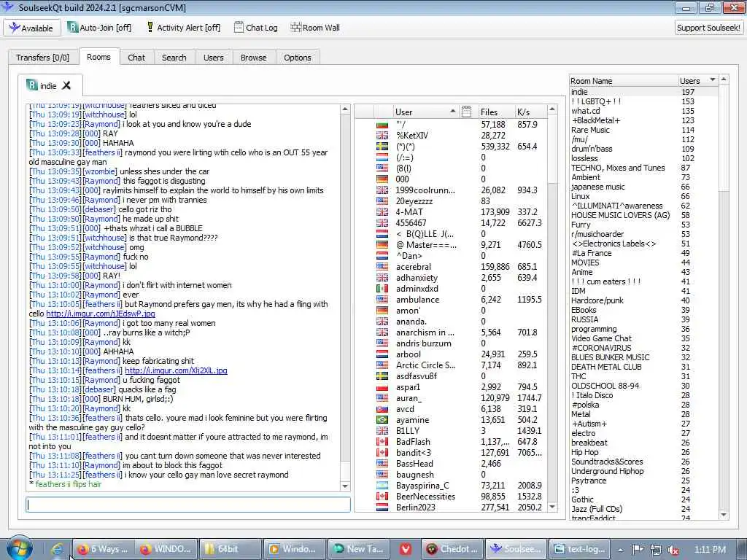Switch to Transfers [0/0] tab
Image resolution: width=747 pixels, height=560 pixels.
click(x=42, y=57)
